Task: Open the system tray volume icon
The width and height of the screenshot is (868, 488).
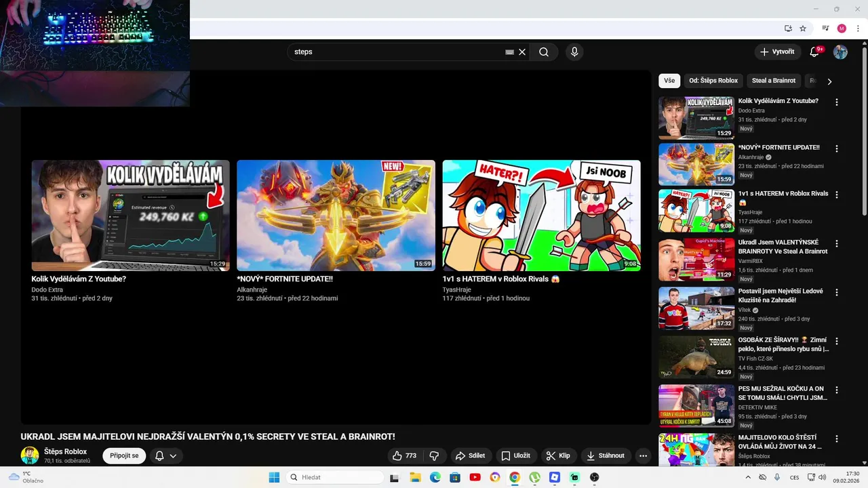Action: click(x=823, y=477)
